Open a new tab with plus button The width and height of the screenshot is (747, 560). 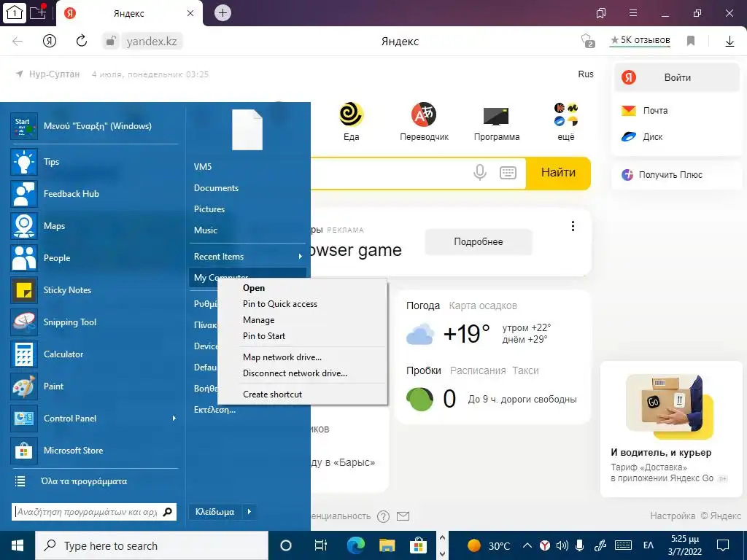tap(222, 13)
